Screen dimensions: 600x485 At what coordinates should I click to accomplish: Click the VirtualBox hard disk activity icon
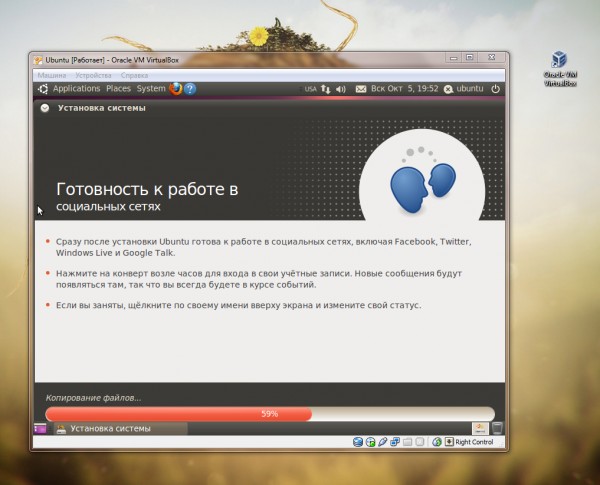pos(358,442)
